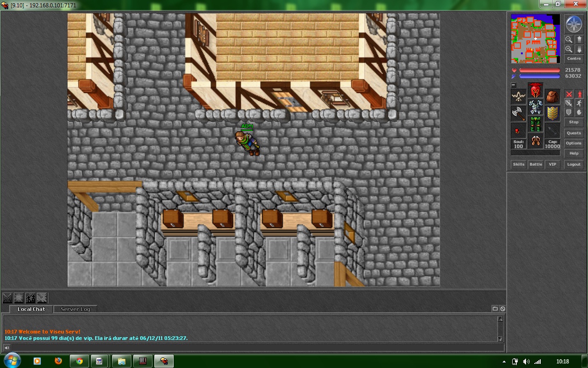588x368 pixels.
Task: Select the amulet necklace slot
Action: [x=519, y=97]
